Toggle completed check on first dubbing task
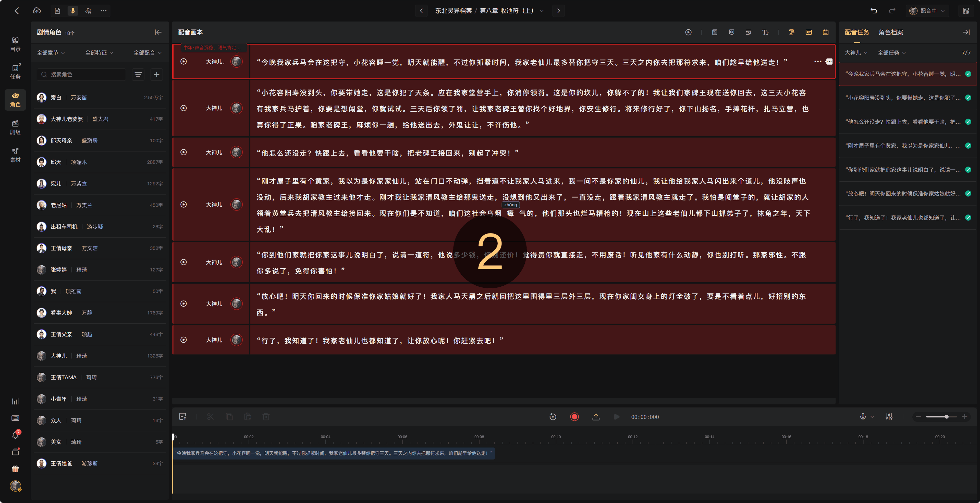This screenshot has height=503, width=980. click(x=968, y=74)
